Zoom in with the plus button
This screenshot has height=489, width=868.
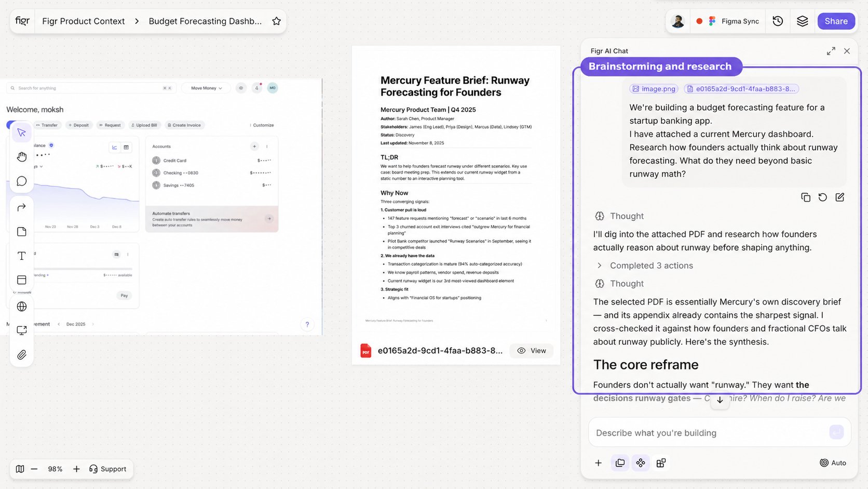click(76, 469)
